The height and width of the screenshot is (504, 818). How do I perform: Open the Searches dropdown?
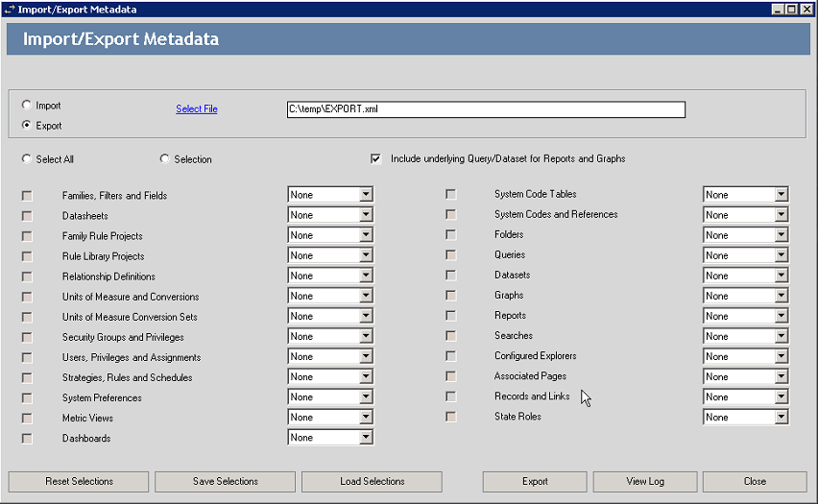coord(746,337)
